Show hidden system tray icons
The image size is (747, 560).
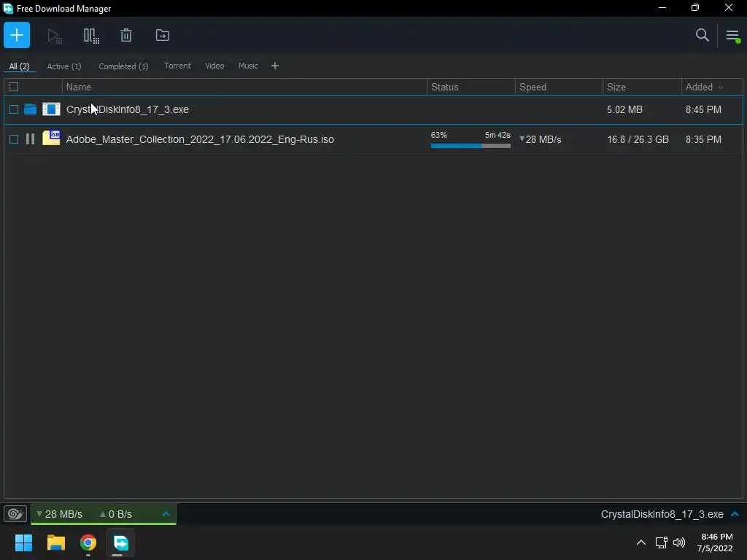(641, 542)
